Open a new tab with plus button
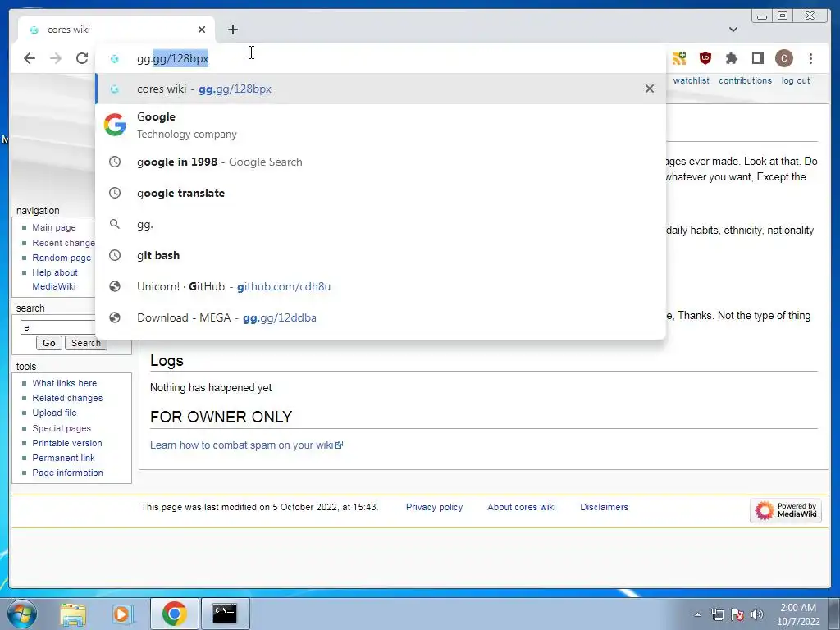This screenshot has width=840, height=630. click(x=232, y=30)
